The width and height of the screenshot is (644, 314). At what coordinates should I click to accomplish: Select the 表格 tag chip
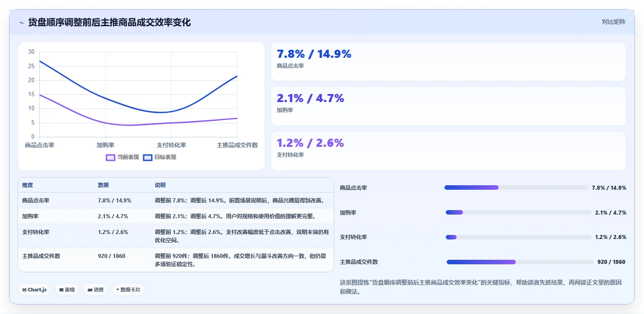point(67,290)
